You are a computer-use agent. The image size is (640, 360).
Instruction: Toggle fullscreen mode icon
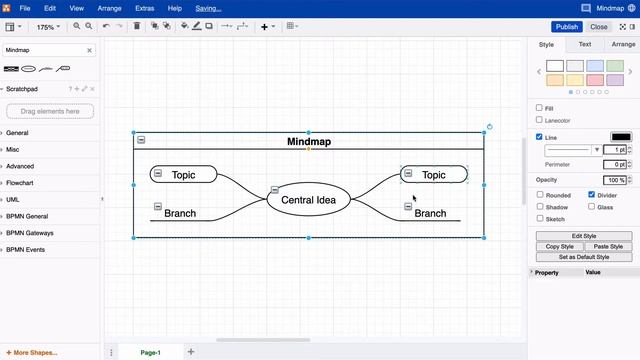coord(622,27)
